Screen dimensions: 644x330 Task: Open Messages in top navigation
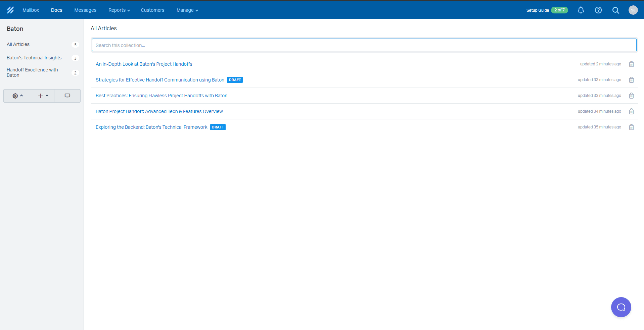coord(85,10)
